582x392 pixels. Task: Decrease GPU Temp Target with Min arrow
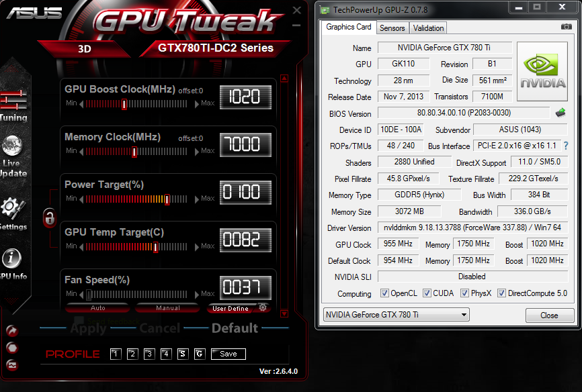tap(81, 247)
